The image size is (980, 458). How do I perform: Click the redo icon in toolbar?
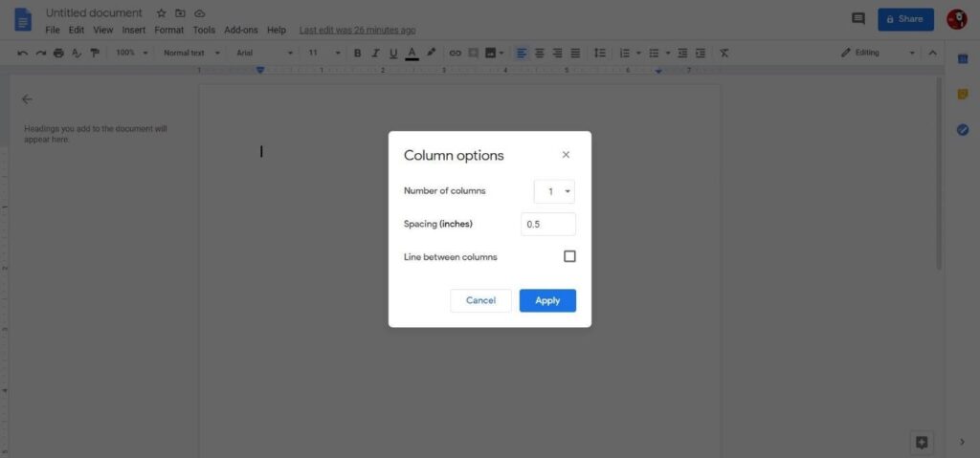coord(40,54)
